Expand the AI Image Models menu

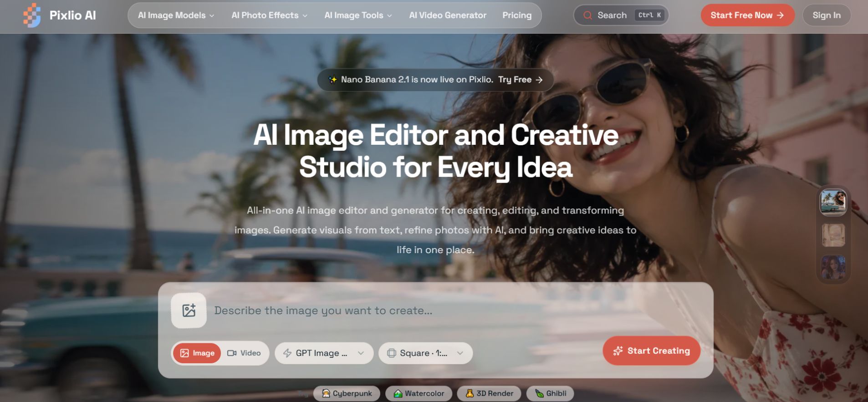[176, 15]
